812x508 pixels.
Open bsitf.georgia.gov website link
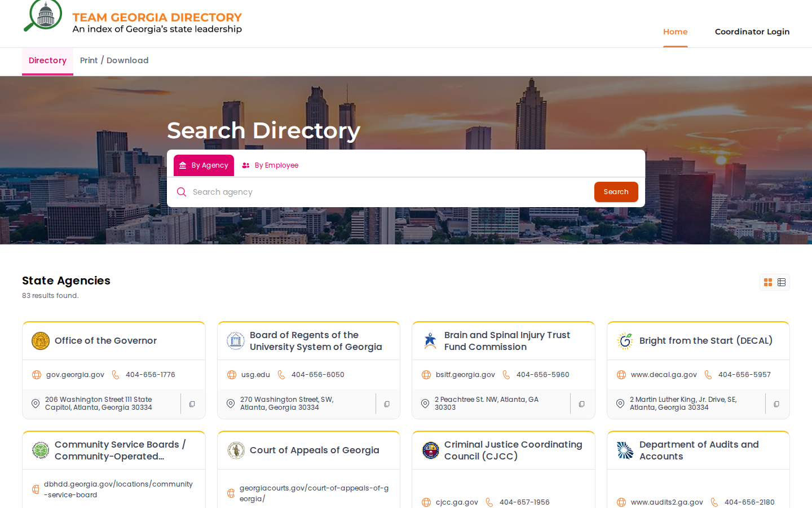point(465,375)
